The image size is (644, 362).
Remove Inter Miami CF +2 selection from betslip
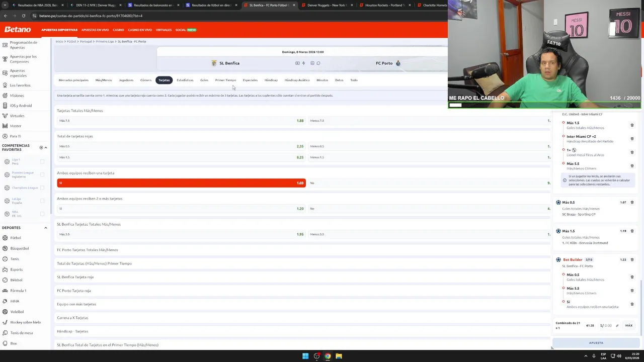pyautogui.click(x=632, y=139)
